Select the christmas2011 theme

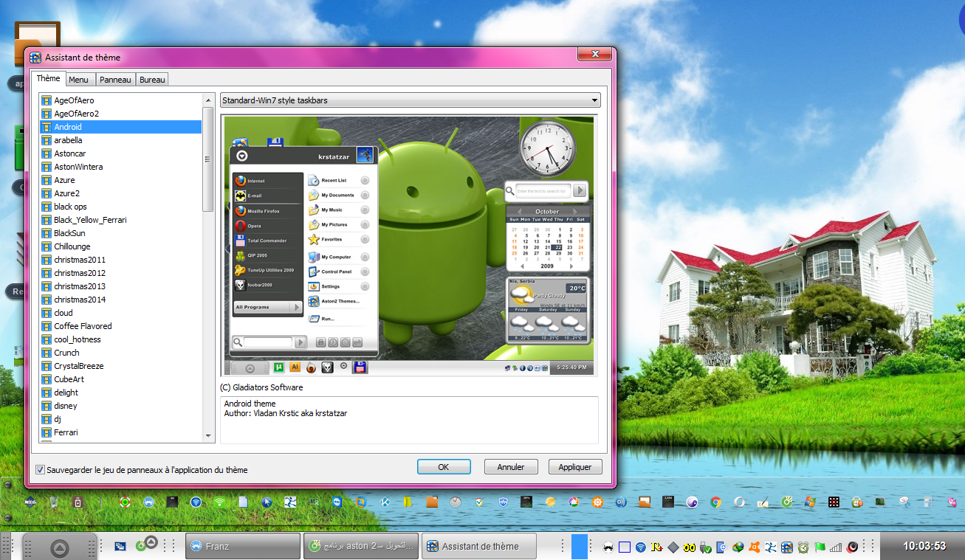[121, 260]
